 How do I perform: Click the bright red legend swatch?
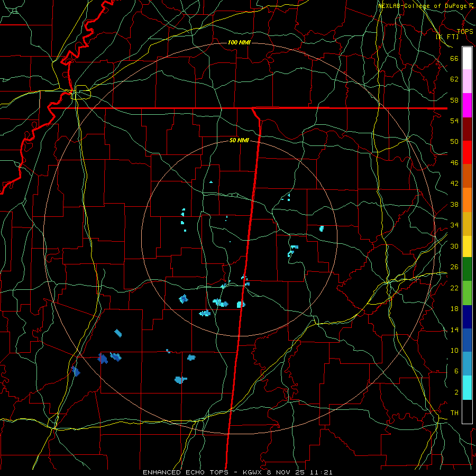(x=467, y=152)
